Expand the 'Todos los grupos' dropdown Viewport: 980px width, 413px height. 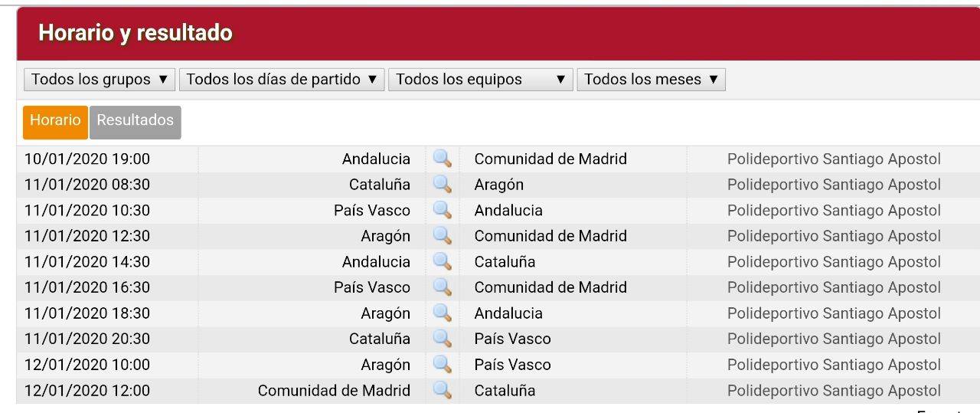pyautogui.click(x=100, y=80)
